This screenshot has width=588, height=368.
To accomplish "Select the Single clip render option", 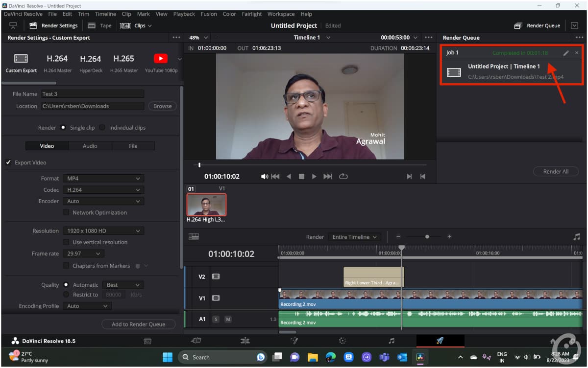I will (63, 128).
